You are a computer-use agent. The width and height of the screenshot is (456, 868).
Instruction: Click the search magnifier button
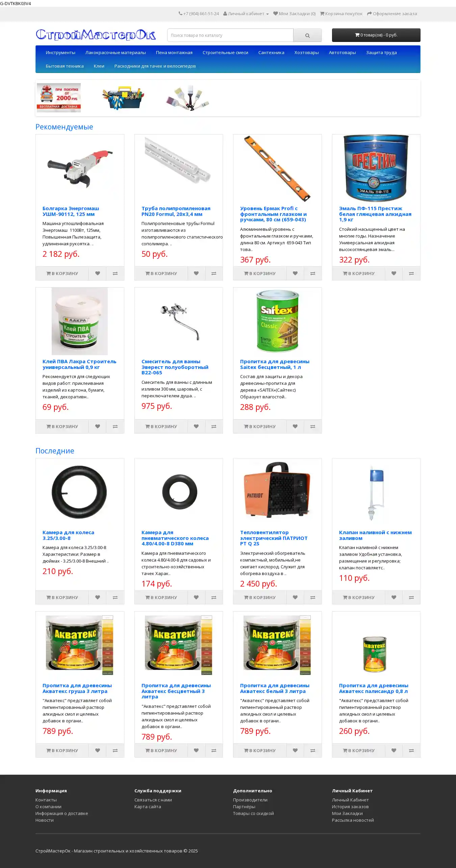(x=307, y=35)
